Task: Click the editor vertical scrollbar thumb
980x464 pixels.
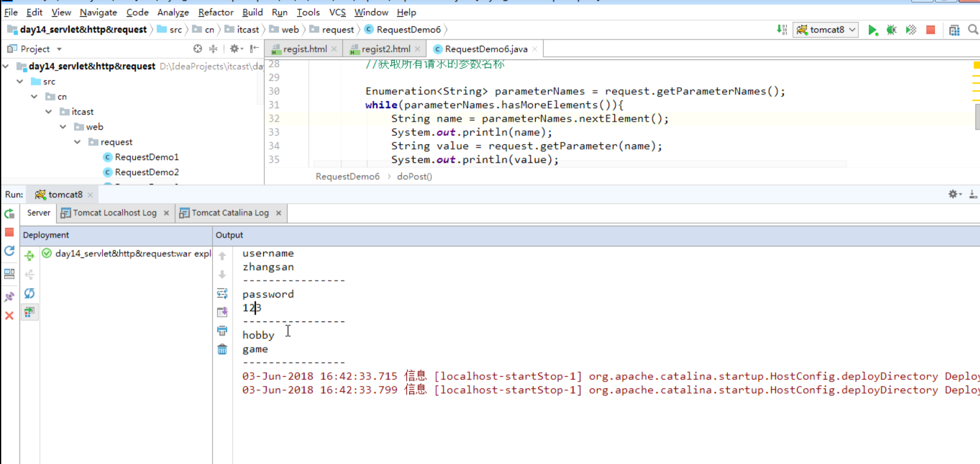Action: pyautogui.click(x=977, y=116)
